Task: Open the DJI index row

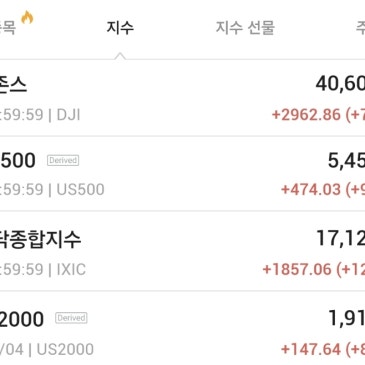Action: (182, 98)
